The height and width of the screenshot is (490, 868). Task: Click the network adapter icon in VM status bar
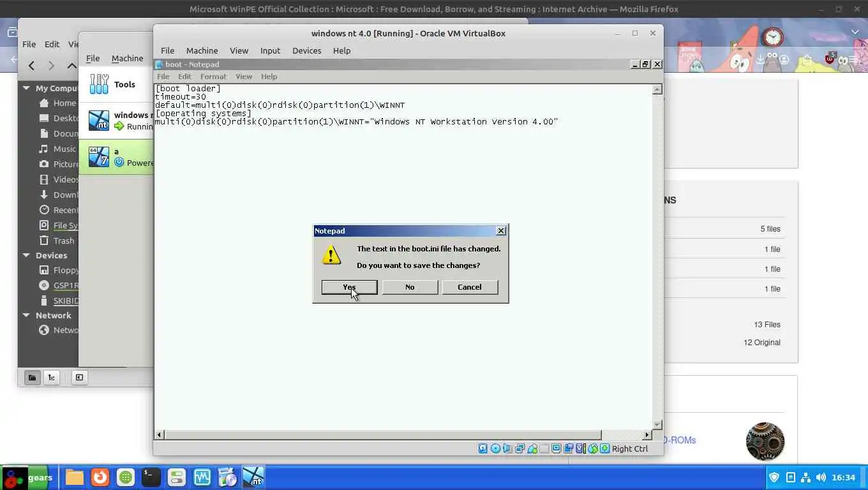pyautogui.click(x=520, y=449)
